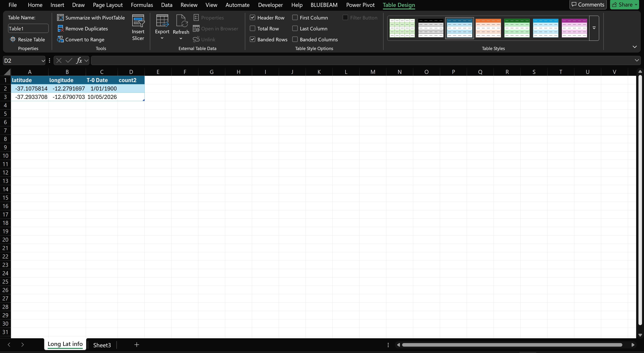Apply the orange table style swatch
This screenshot has height=353, width=644.
pyautogui.click(x=488, y=28)
